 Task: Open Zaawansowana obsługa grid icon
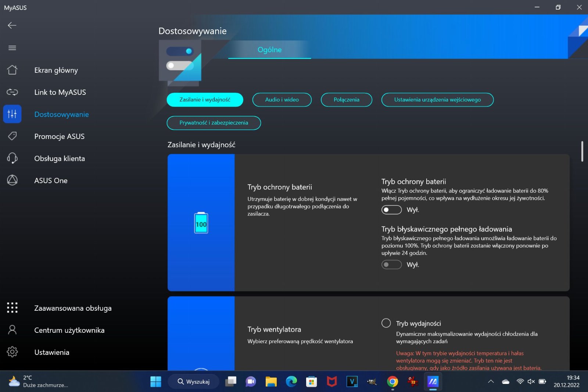12,308
